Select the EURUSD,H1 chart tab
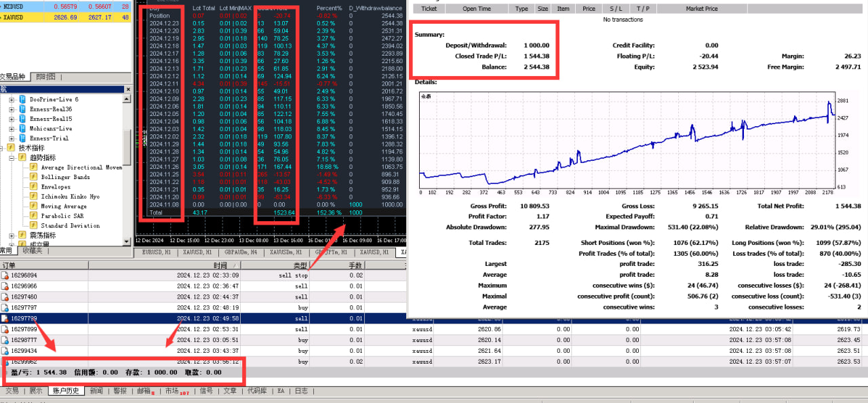Viewport: 868px width, 403px height. [156, 252]
